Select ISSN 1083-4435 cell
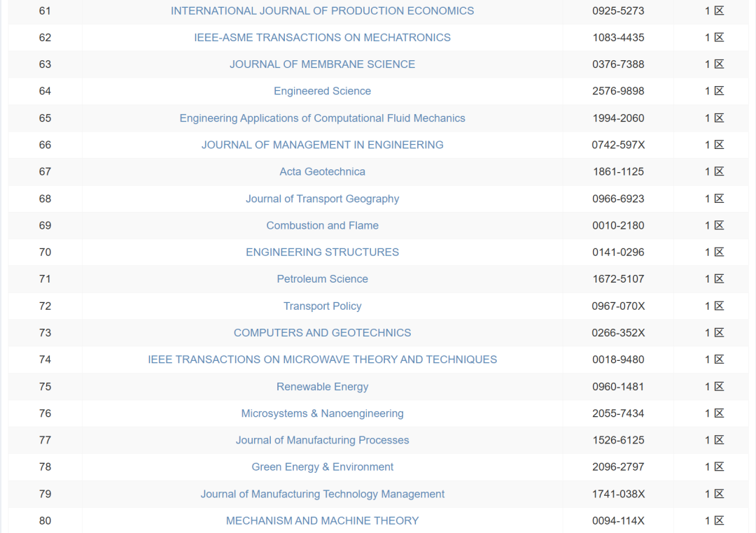Viewport: 756px width, 533px height. point(618,38)
